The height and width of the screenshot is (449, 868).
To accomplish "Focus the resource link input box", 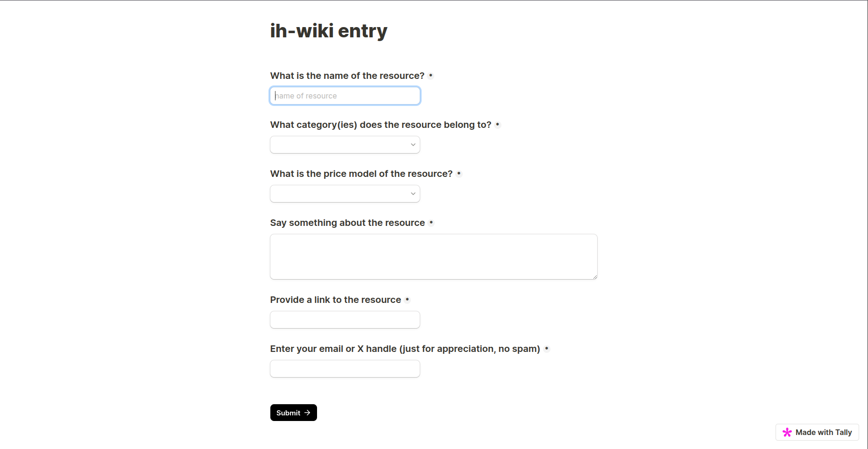I will 345,320.
